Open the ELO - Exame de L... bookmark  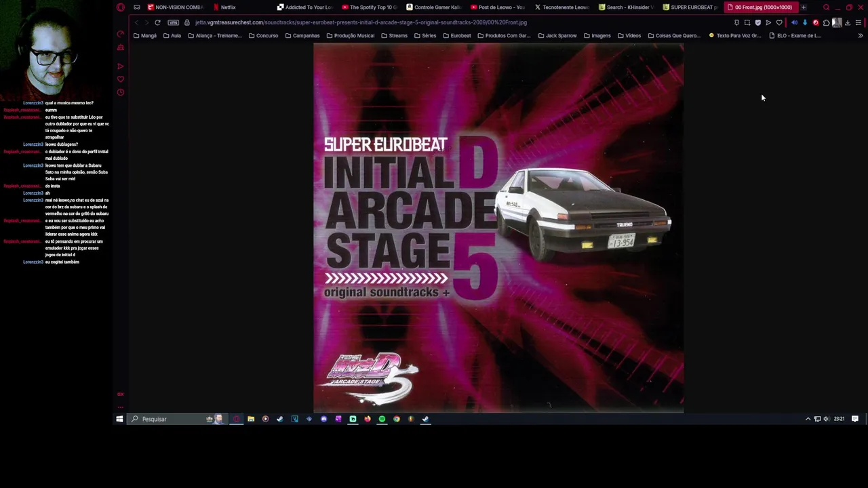click(x=795, y=36)
